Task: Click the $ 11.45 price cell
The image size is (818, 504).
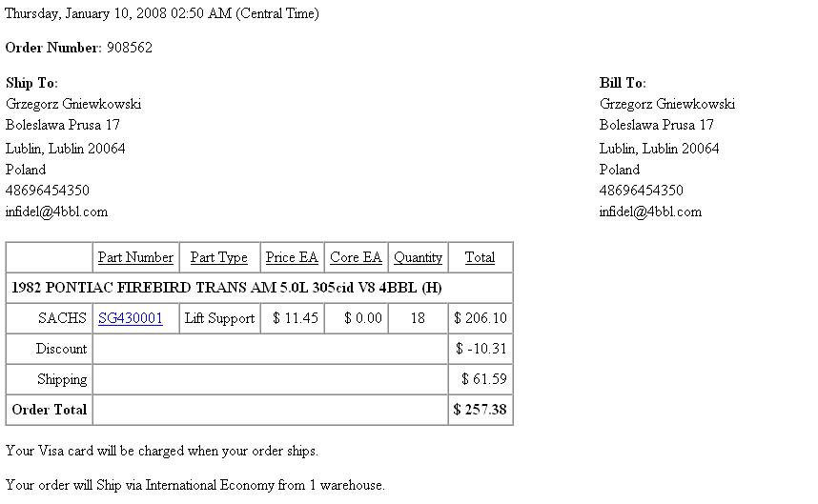Action: (295, 318)
